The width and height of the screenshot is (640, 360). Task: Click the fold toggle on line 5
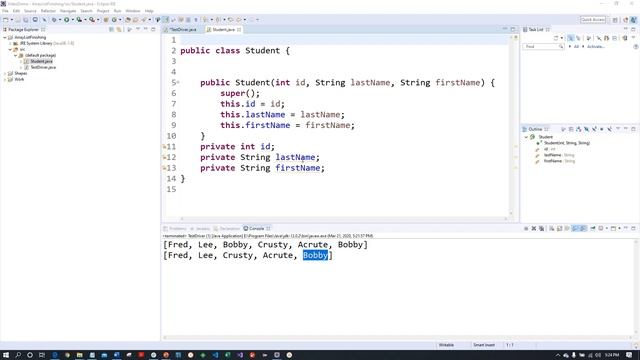click(178, 83)
